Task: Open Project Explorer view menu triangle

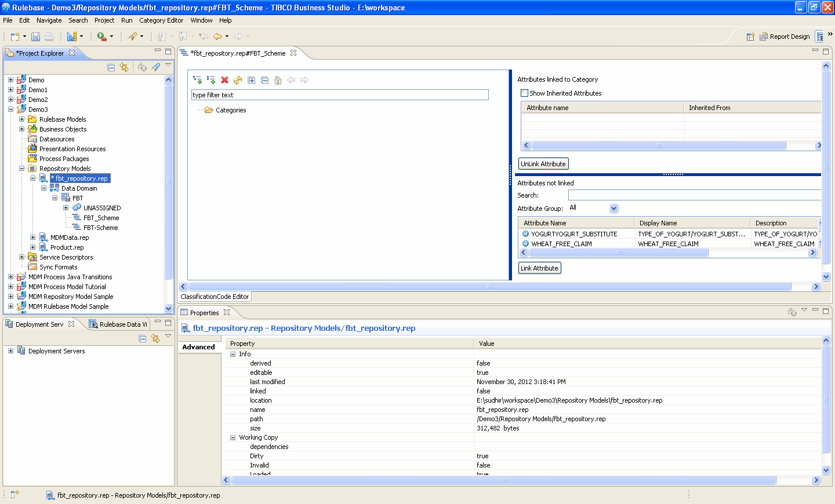Action: tap(168, 65)
